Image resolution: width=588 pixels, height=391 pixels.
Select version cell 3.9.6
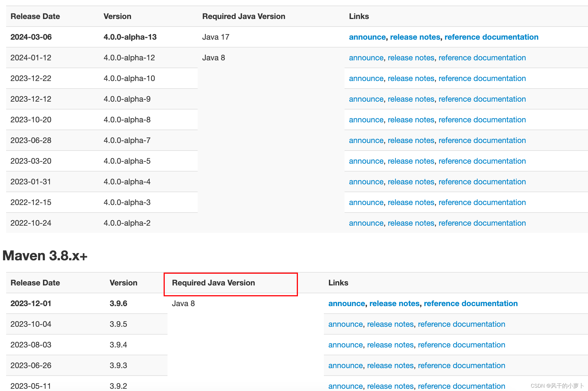[118, 303]
